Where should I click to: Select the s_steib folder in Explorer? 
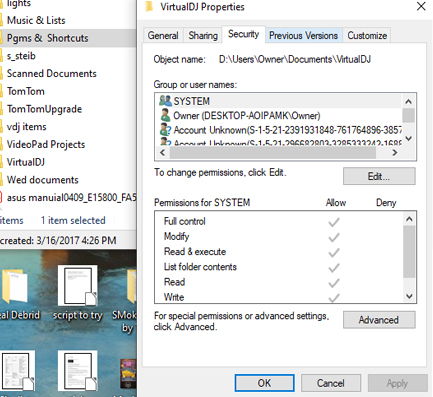tap(21, 56)
